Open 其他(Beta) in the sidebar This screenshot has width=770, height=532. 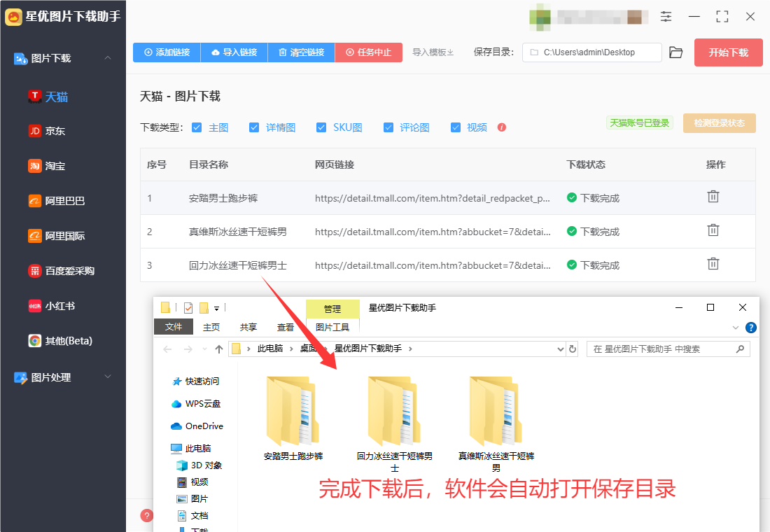(x=60, y=341)
